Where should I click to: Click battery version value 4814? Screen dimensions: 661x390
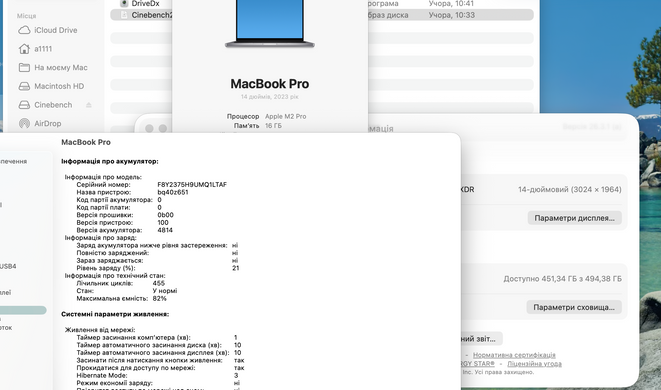165,230
